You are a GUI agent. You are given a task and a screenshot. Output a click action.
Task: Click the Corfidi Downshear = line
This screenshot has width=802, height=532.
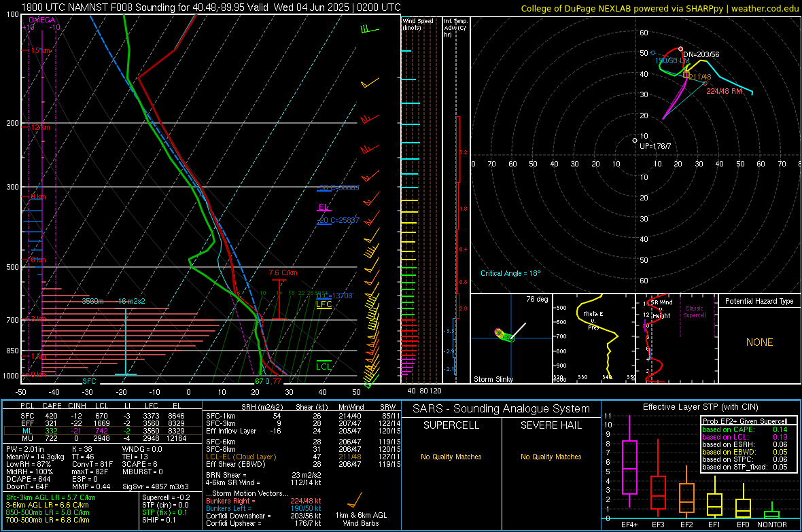click(x=264, y=516)
